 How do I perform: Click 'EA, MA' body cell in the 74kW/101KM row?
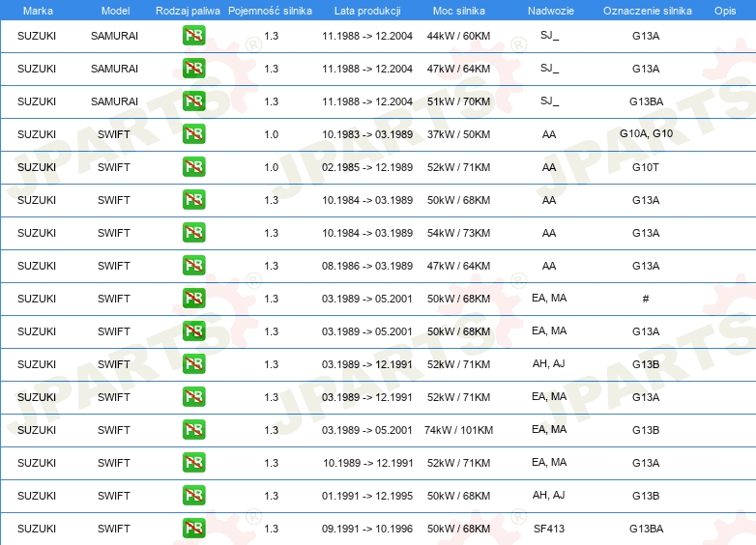(x=549, y=430)
